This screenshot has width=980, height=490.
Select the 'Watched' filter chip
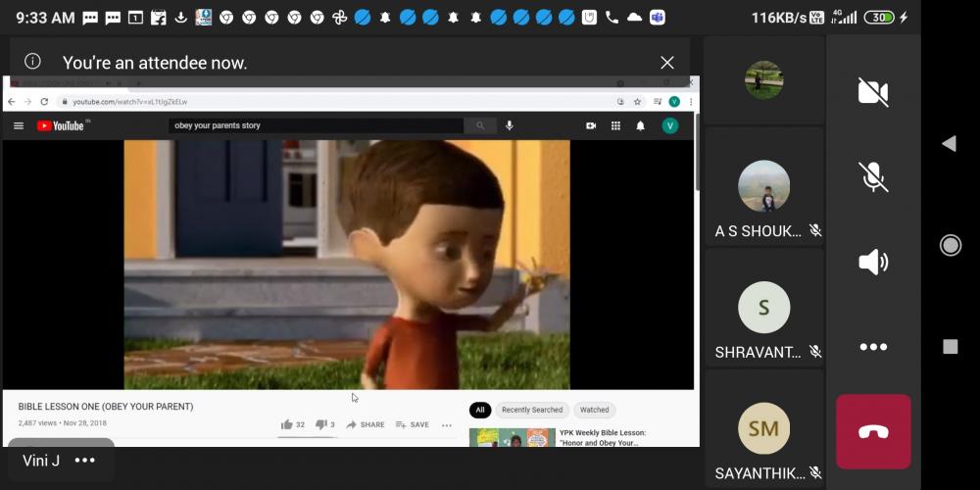pyautogui.click(x=594, y=410)
